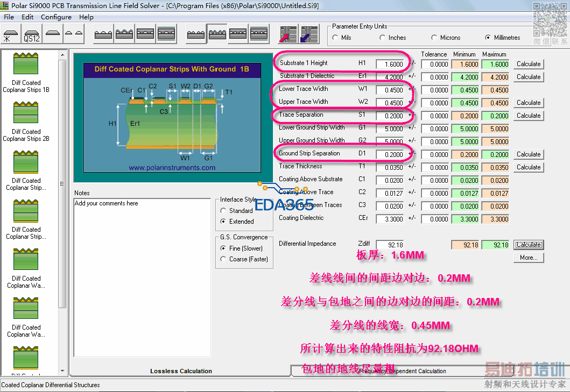Click the Upper Trace Width W2 field
The image size is (570, 392).
(x=390, y=103)
